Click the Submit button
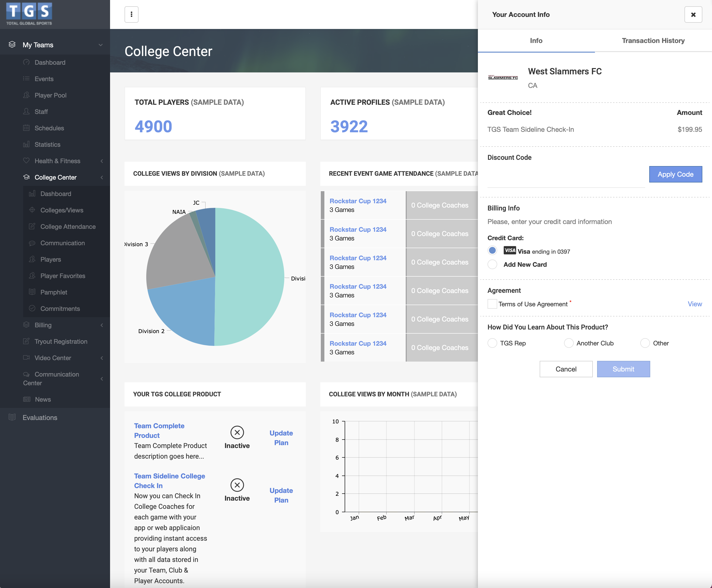This screenshot has height=588, width=712. 624,369
